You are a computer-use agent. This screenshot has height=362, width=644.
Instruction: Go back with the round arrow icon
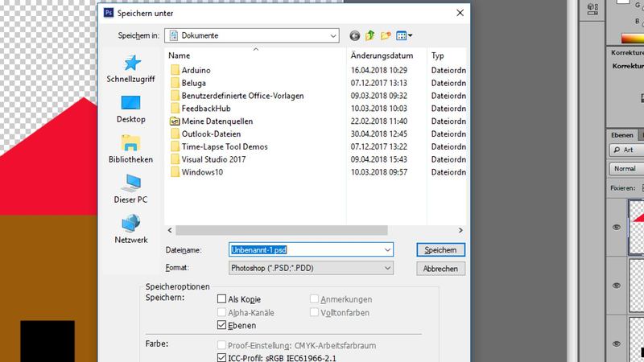[x=355, y=35]
